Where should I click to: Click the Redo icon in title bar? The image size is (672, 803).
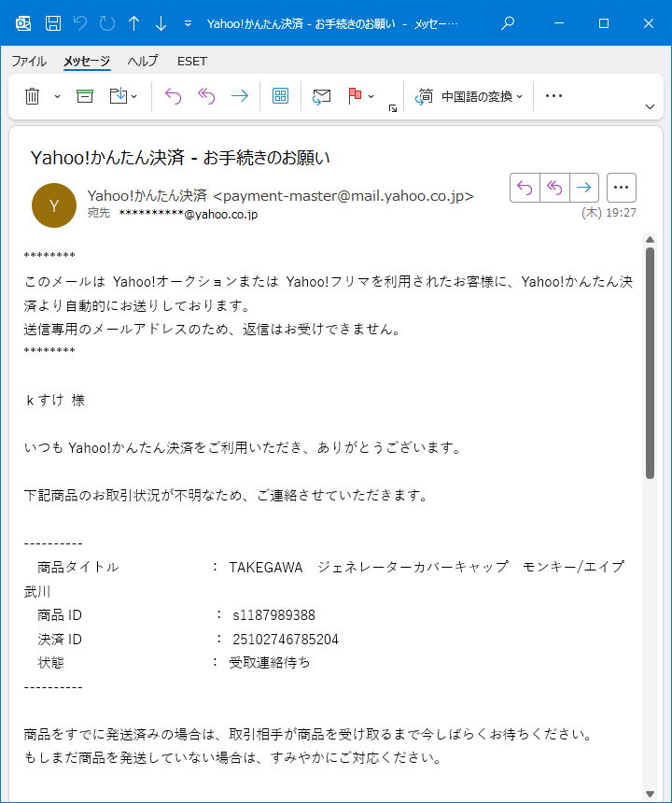coord(107,23)
